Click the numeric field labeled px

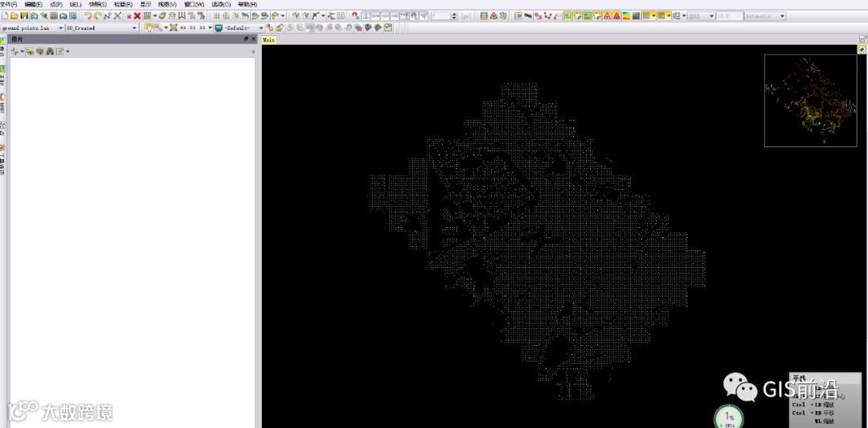click(x=440, y=16)
